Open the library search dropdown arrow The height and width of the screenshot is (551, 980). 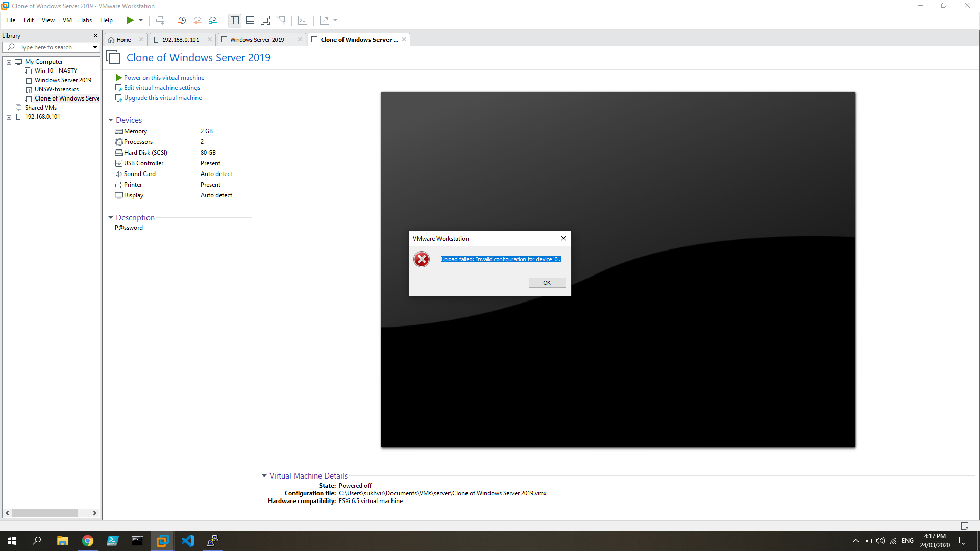point(95,47)
